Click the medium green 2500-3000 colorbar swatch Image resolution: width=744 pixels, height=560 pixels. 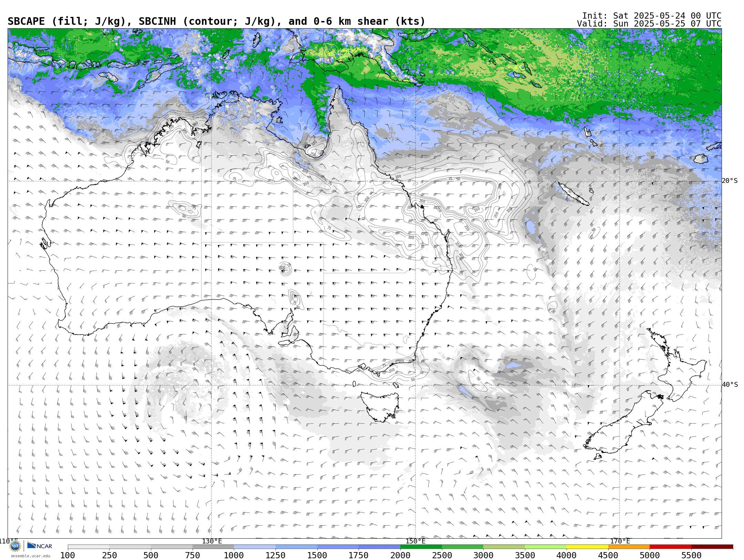pyautogui.click(x=463, y=547)
